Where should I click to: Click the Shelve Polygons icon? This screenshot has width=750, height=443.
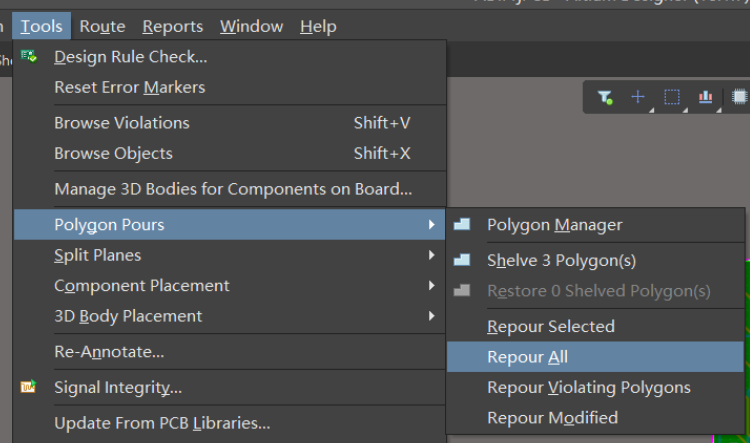coord(462,260)
